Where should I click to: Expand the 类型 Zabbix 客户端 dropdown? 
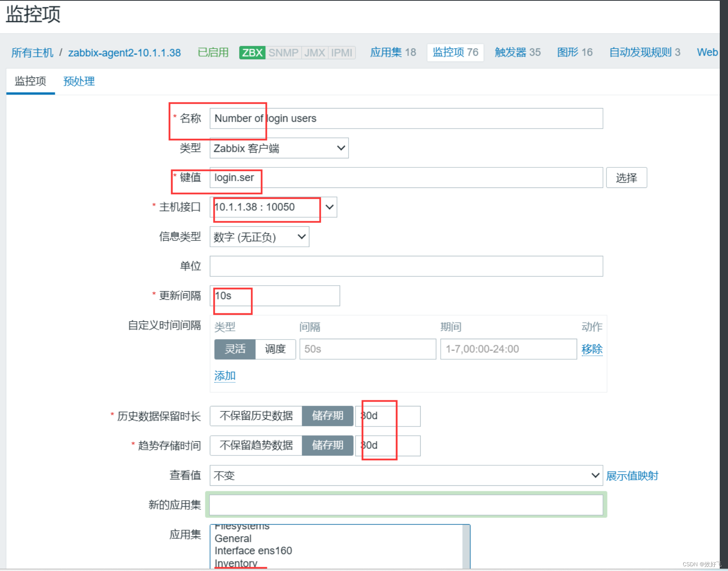coord(279,148)
